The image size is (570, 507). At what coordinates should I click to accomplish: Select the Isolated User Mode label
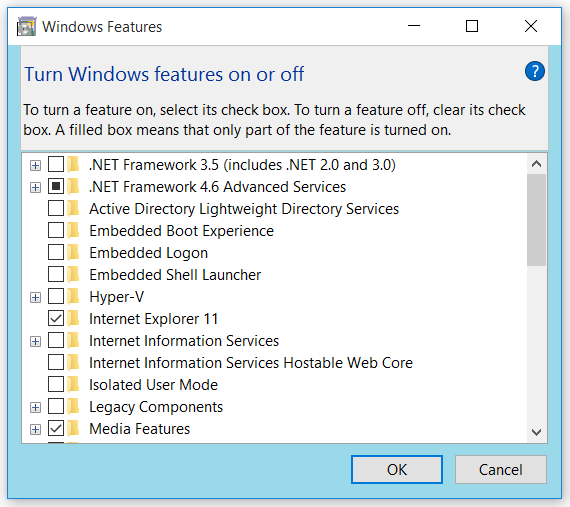click(153, 385)
